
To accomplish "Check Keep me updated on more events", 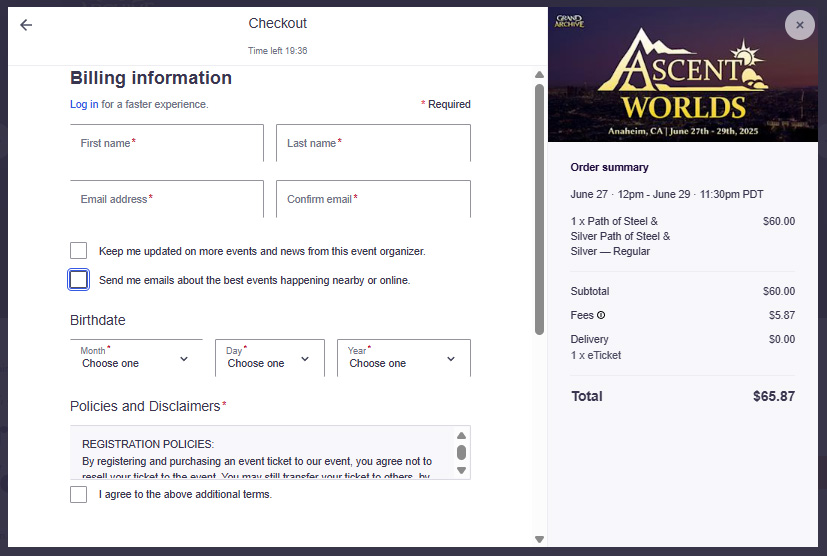I will (x=79, y=251).
